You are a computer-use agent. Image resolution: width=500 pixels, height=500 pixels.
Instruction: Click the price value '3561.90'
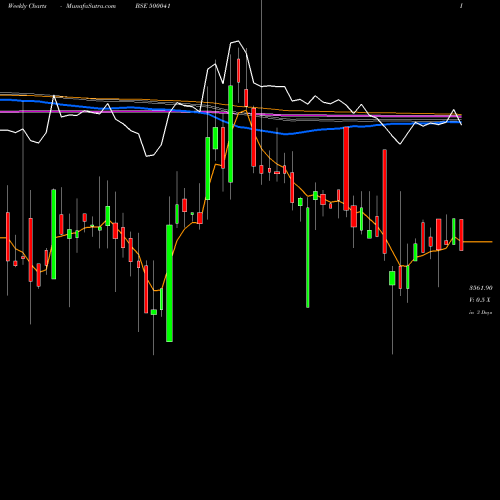point(481,288)
